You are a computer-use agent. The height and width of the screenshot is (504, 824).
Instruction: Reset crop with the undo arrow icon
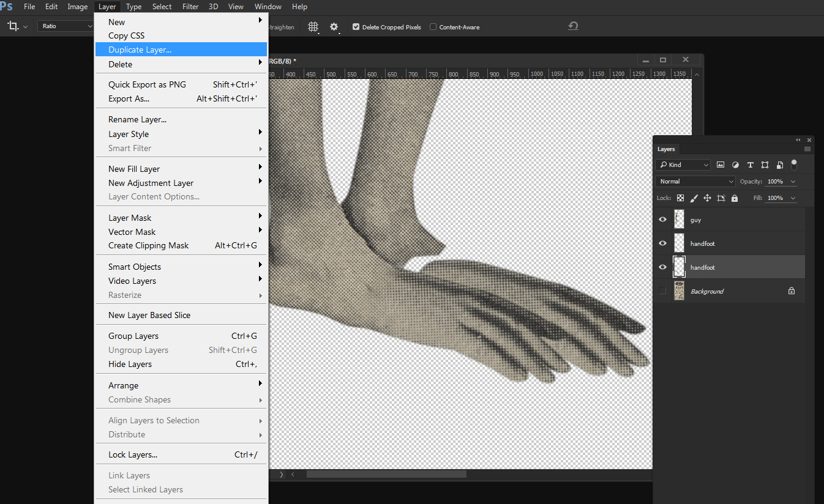[x=573, y=26]
